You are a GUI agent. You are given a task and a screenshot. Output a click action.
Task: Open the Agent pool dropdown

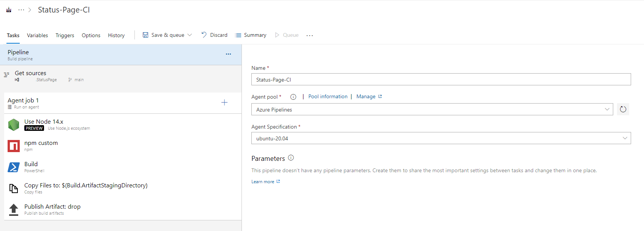coord(432,109)
